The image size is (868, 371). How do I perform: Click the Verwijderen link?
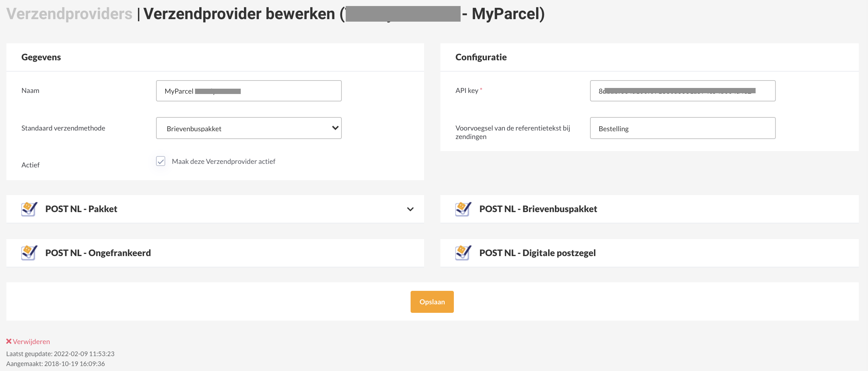pyautogui.click(x=31, y=342)
